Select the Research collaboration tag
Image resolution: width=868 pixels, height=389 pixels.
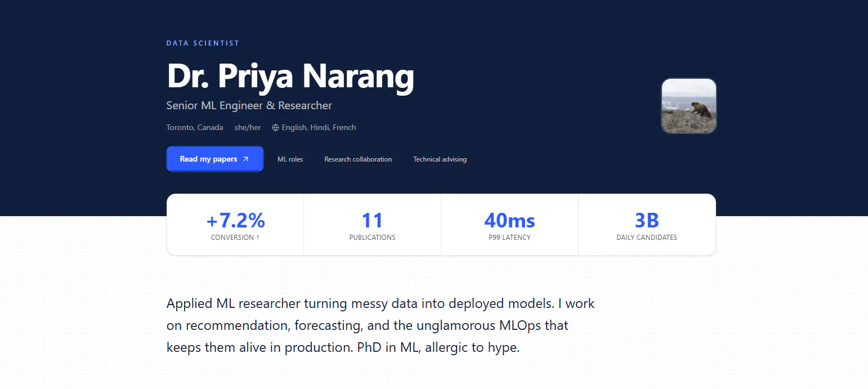(358, 159)
